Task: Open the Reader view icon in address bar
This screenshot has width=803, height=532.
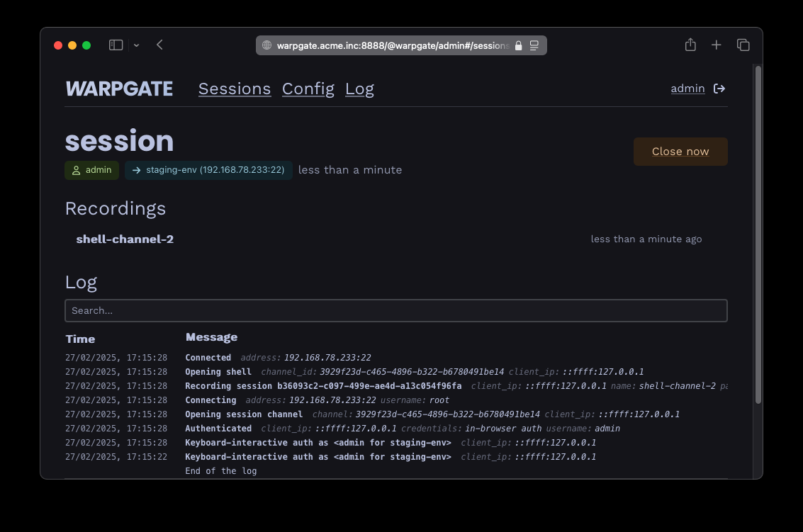Action: pos(534,45)
